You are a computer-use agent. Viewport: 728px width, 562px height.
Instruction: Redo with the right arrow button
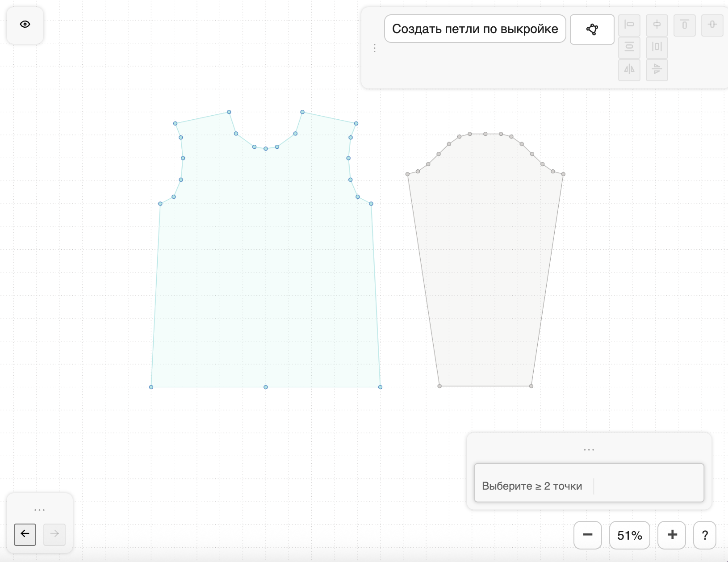pyautogui.click(x=54, y=534)
